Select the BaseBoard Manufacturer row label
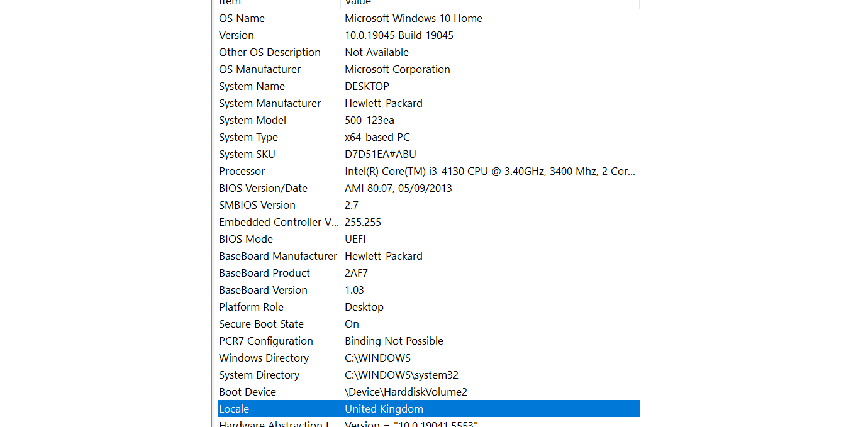The image size is (868, 427). 278,256
